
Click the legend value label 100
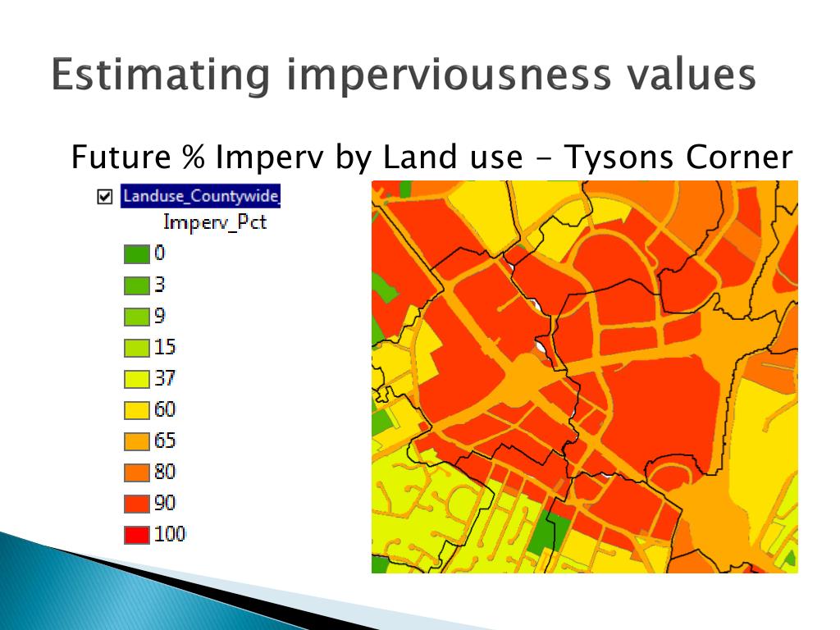[170, 533]
